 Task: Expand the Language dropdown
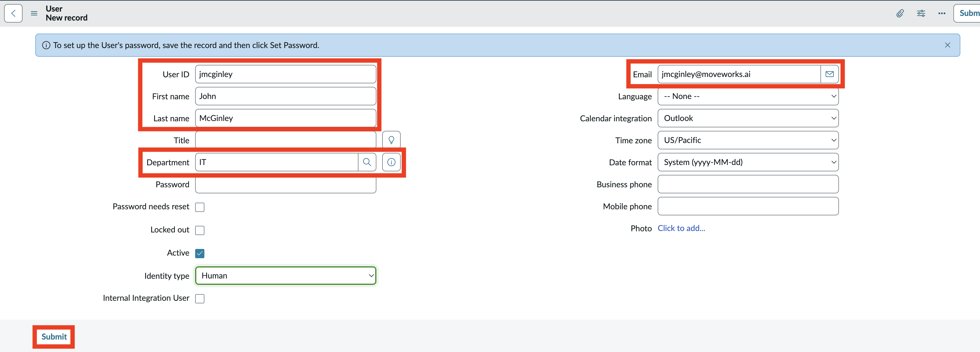point(748,96)
